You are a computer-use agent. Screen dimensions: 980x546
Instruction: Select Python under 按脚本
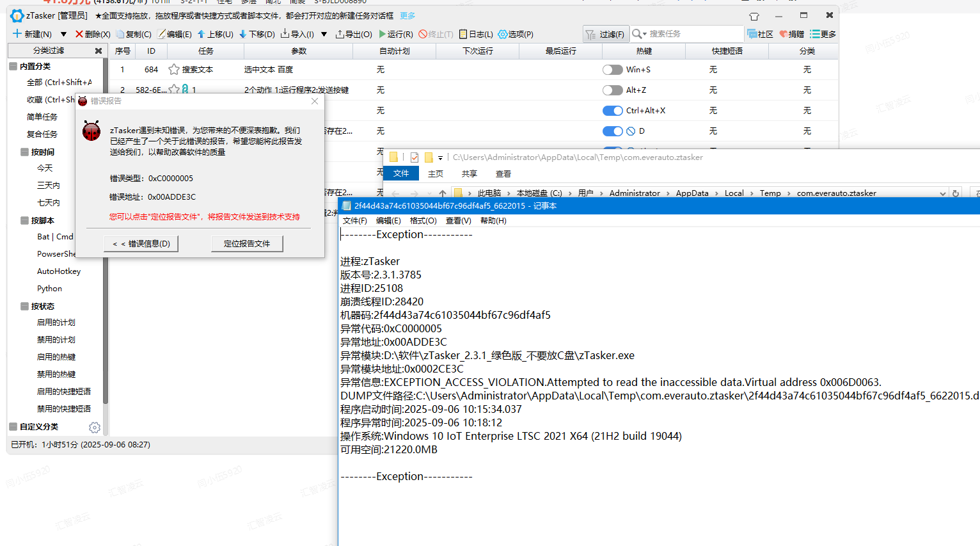[x=49, y=289]
